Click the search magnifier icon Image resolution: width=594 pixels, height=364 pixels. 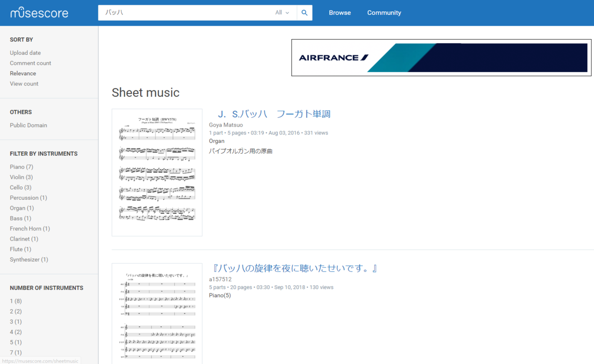coord(304,12)
